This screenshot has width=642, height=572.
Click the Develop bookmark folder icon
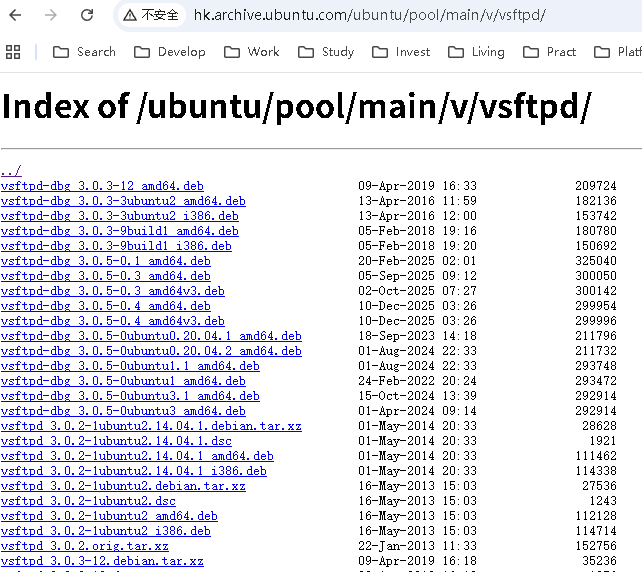(142, 52)
